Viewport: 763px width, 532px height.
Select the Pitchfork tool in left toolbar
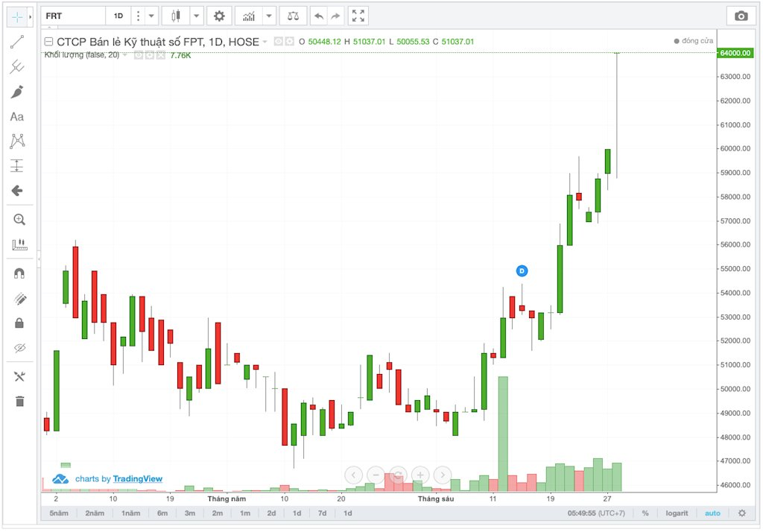pos(16,67)
